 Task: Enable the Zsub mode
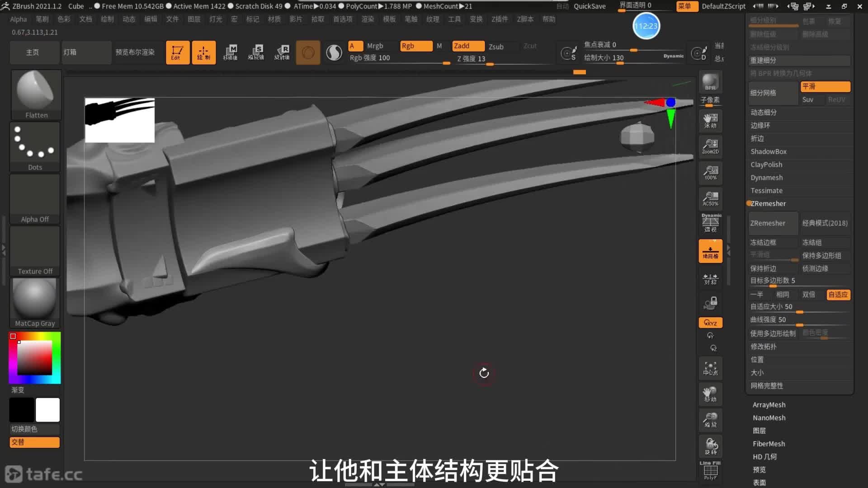pos(496,47)
